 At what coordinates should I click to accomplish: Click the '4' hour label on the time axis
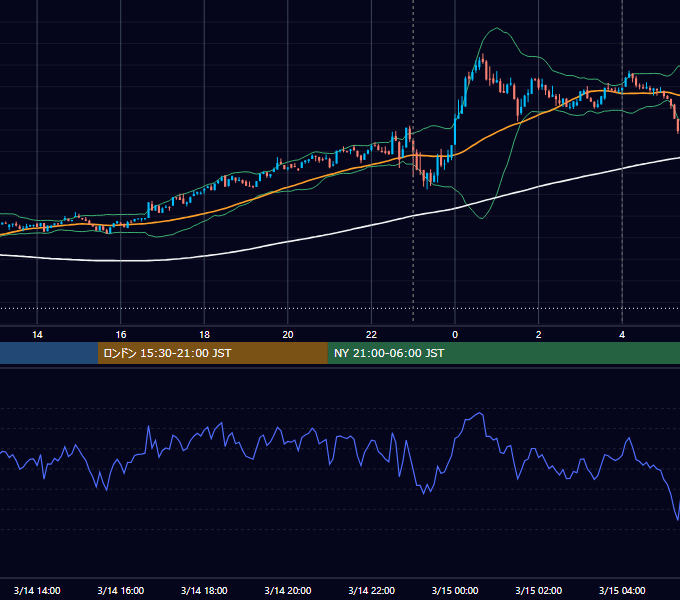pos(622,335)
